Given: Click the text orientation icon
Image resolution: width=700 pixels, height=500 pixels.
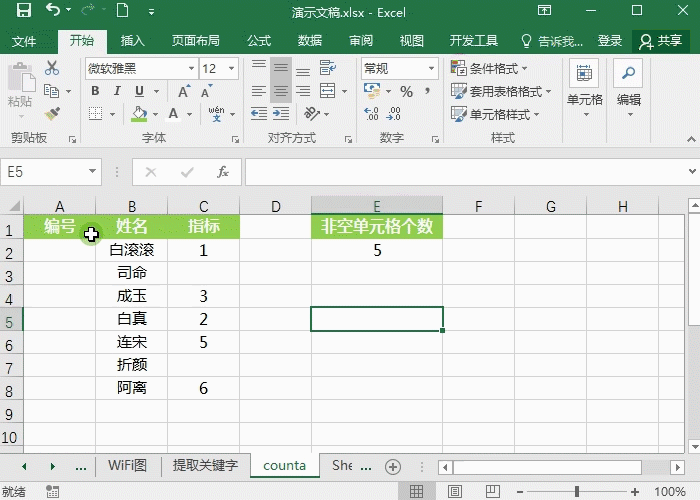Looking at the screenshot, I should pos(312,114).
